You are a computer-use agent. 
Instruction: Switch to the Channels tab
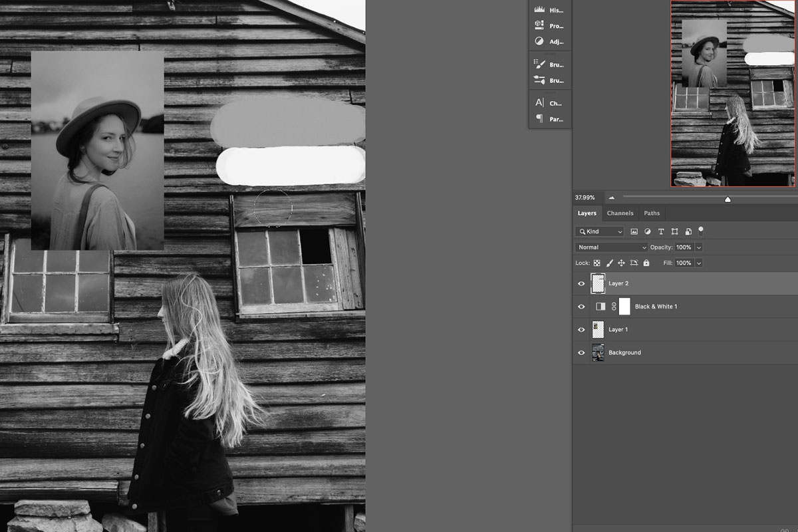pos(620,213)
